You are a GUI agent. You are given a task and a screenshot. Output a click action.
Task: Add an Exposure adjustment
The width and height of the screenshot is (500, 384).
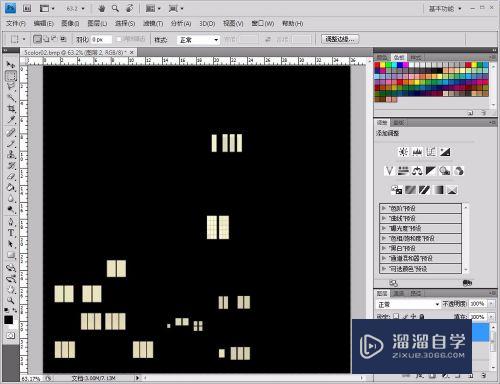(x=445, y=152)
